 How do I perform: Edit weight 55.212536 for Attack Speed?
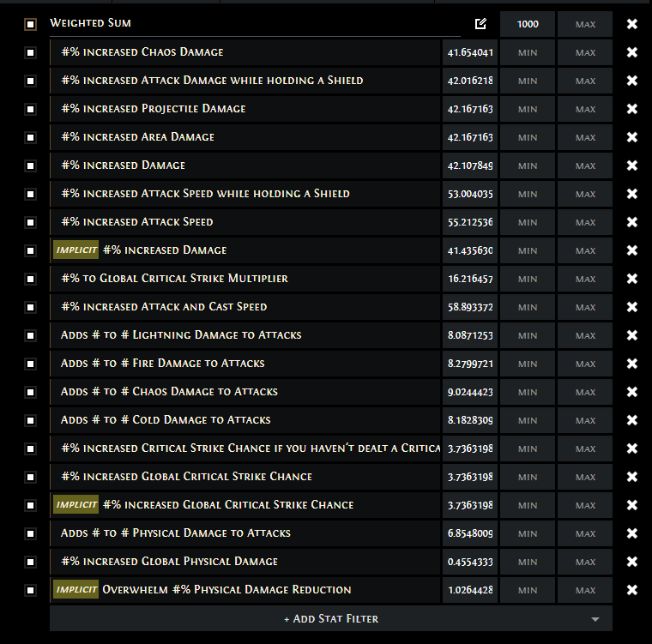pos(470,222)
